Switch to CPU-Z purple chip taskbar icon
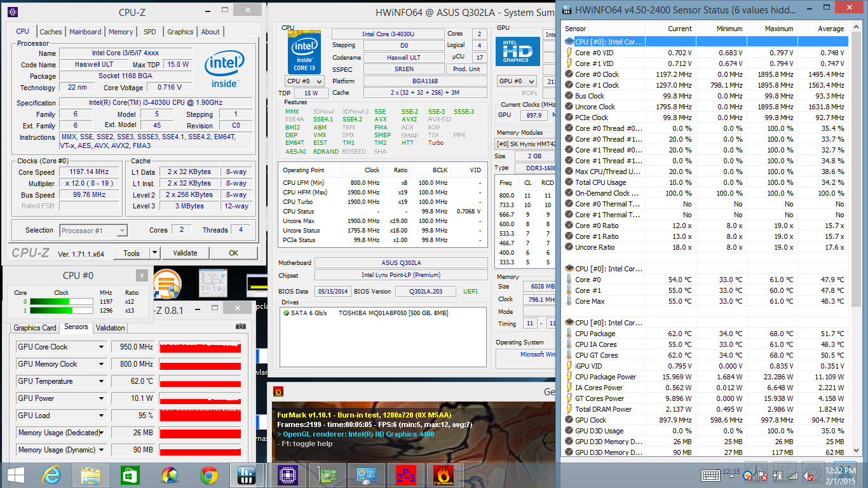868x488 pixels. click(x=288, y=475)
